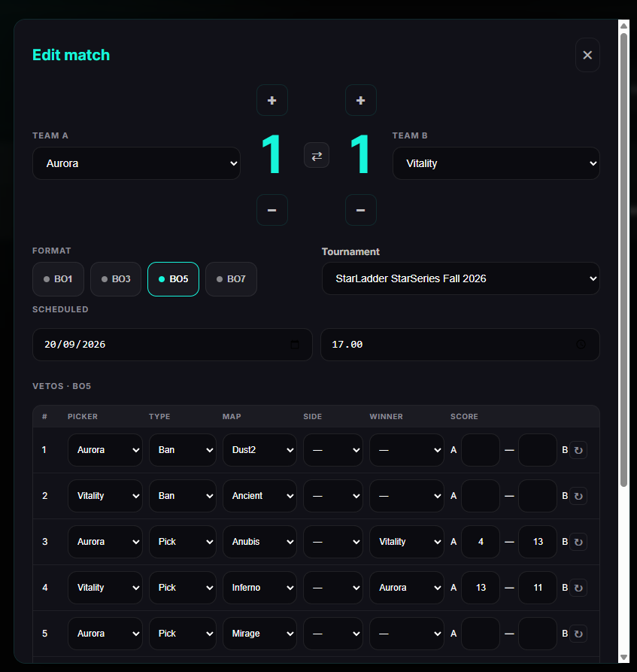Change row 2 type Ban dropdown

pos(183,496)
